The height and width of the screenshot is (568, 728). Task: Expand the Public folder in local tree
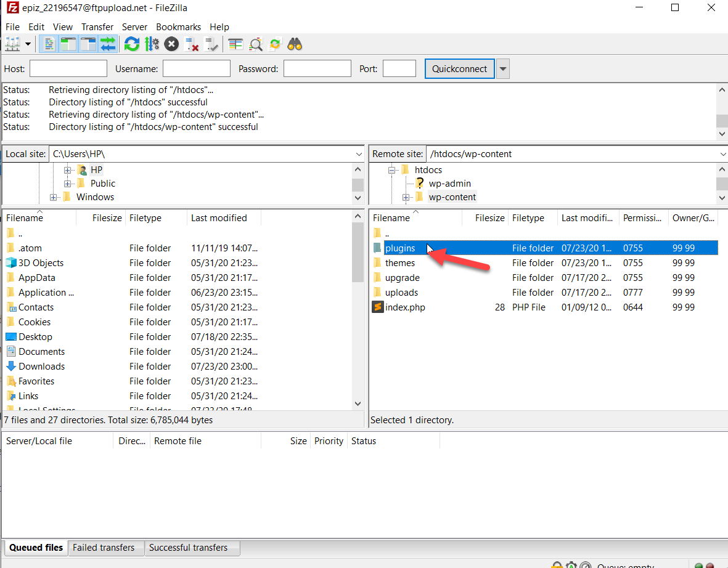(68, 184)
